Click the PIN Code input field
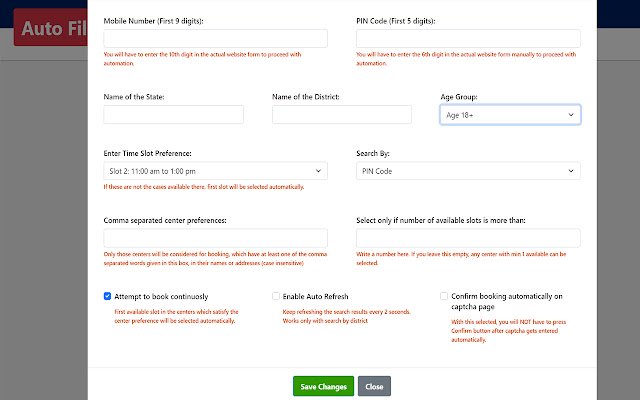The image size is (640, 400). click(x=468, y=38)
